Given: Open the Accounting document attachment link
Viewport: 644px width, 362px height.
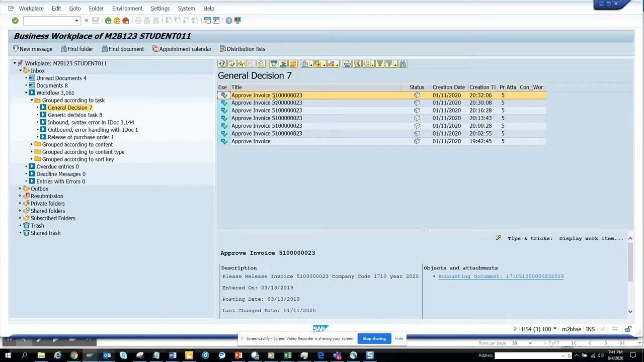Looking at the screenshot, I should (x=501, y=277).
